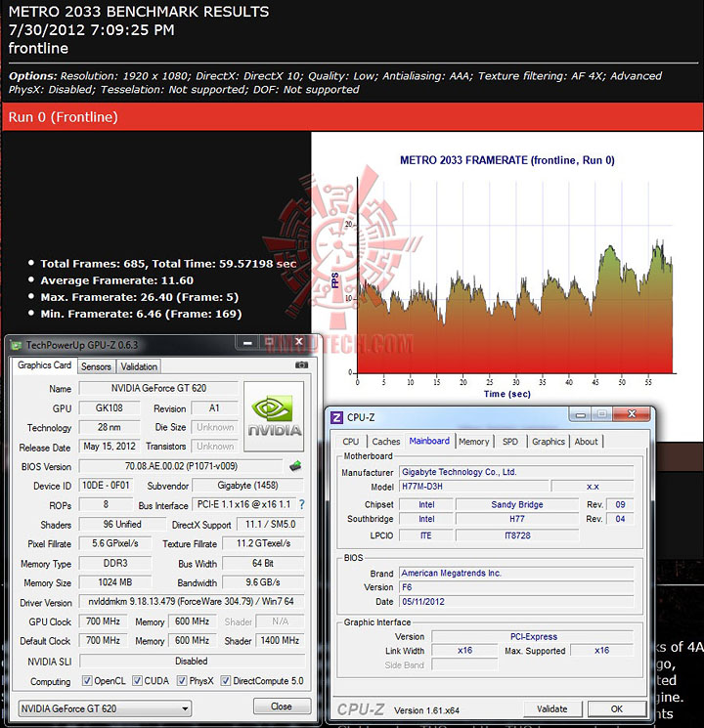Image resolution: width=704 pixels, height=728 pixels.
Task: Click the Device ID 10DE - 0F01 value
Action: coord(106,486)
